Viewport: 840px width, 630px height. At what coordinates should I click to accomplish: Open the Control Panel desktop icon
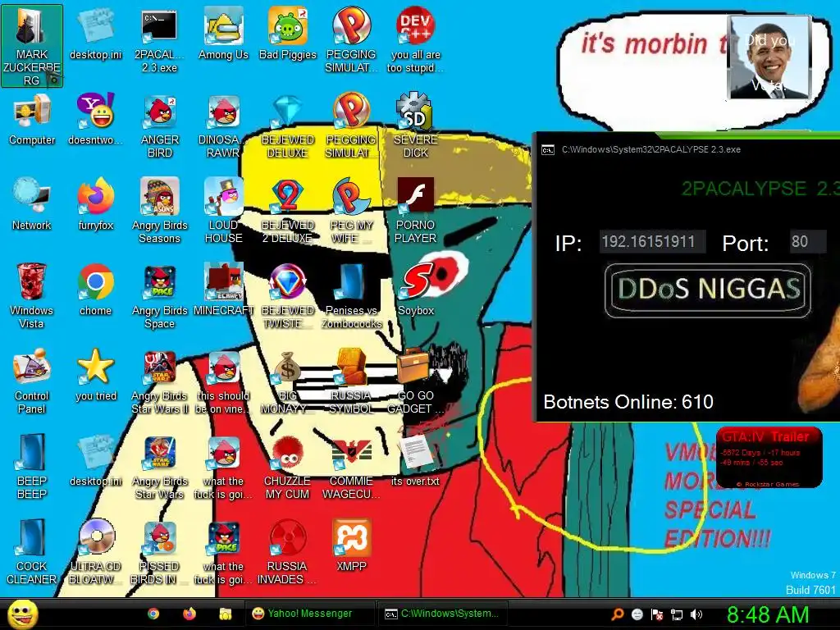click(x=32, y=381)
